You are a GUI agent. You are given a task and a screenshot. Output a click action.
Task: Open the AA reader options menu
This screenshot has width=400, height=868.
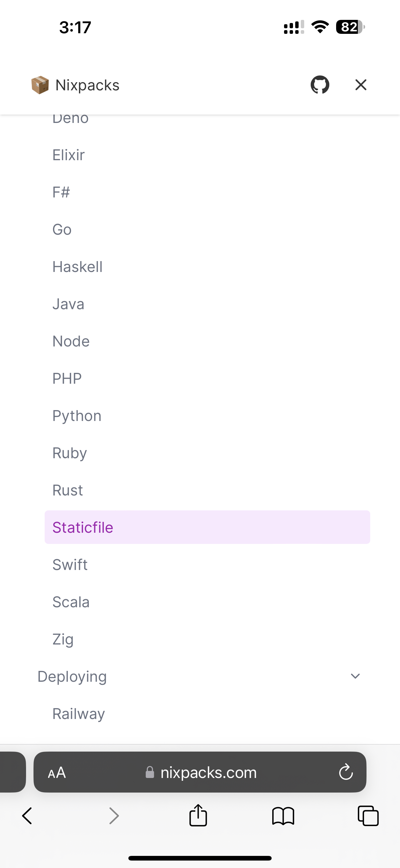pos(57,772)
